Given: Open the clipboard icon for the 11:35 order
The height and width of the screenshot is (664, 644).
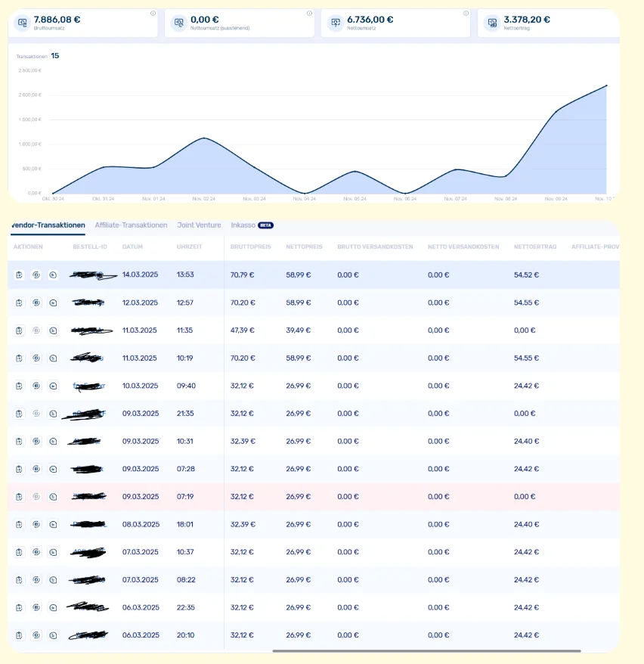Looking at the screenshot, I should (19, 330).
